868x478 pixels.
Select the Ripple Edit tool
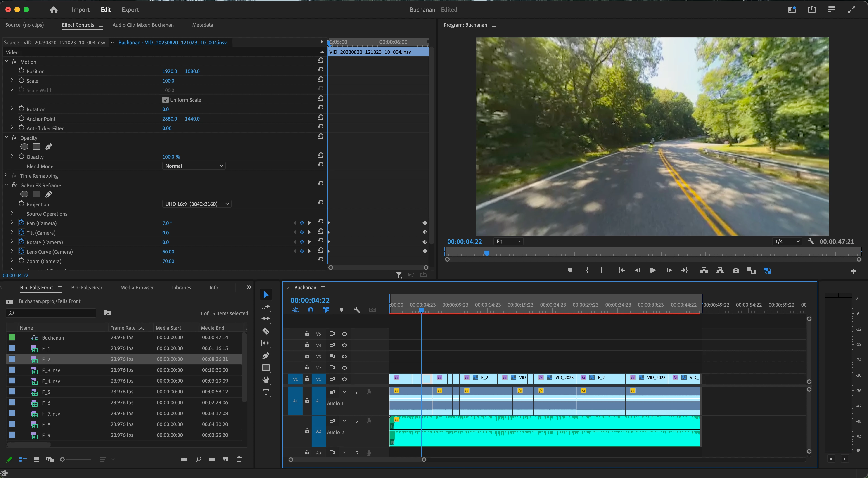pos(266,319)
